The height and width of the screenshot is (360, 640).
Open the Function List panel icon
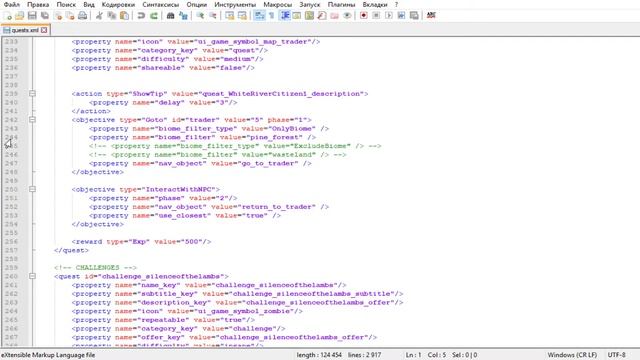pos(322,16)
